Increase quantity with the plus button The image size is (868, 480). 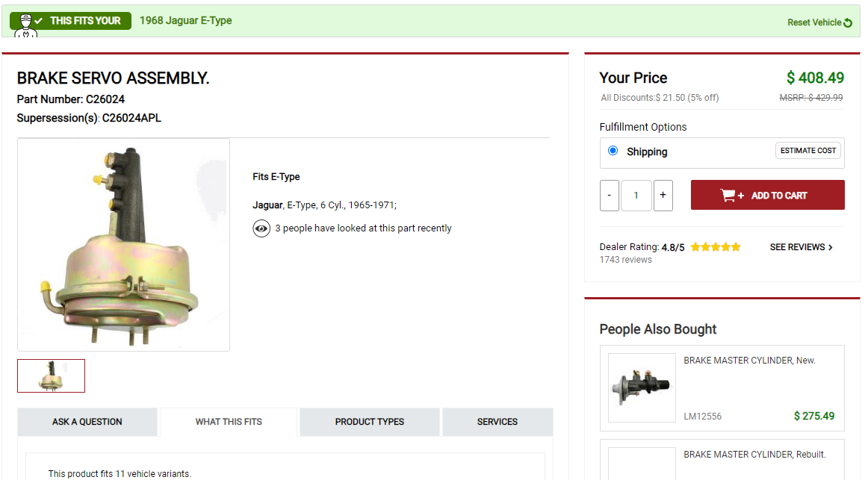pos(663,196)
